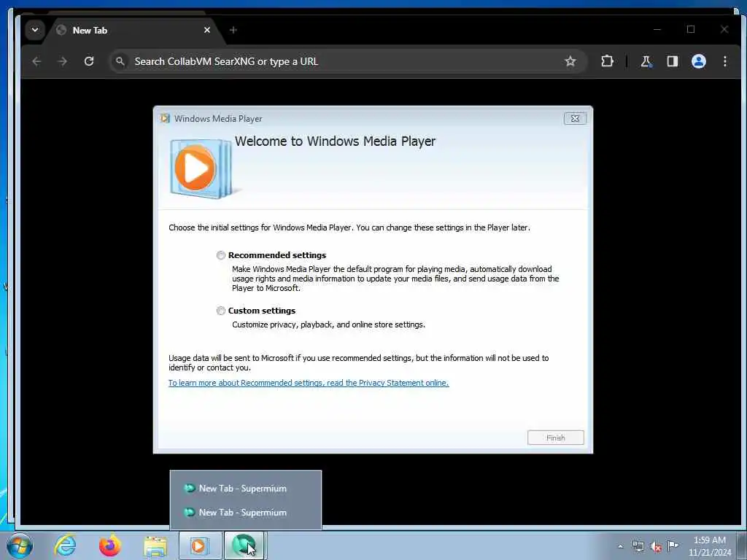Open the three-dot browser menu

(724, 61)
